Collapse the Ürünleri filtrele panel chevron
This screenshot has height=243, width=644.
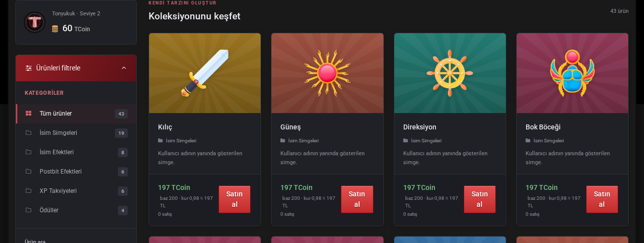point(124,68)
